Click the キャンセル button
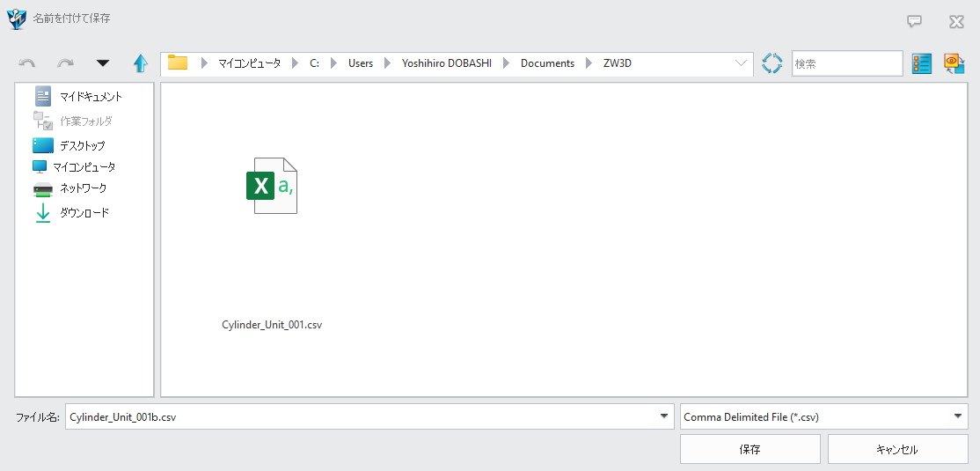The height and width of the screenshot is (471, 980). point(897,449)
